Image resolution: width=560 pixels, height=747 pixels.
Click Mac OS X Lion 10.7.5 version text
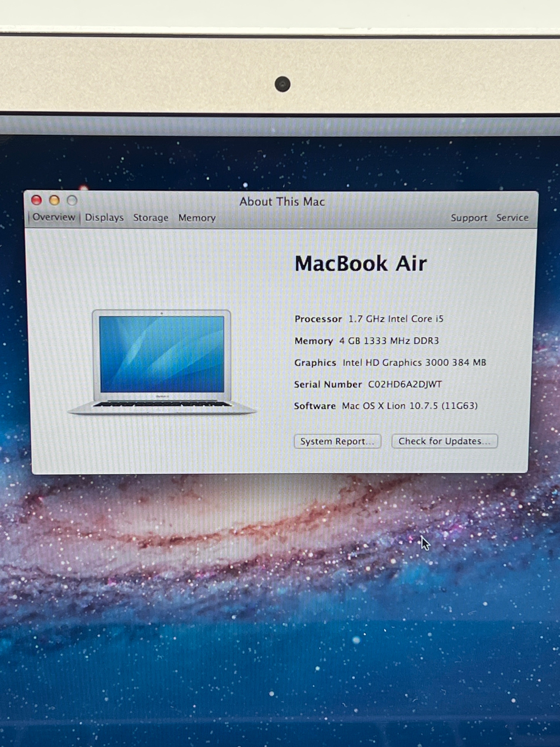click(409, 406)
